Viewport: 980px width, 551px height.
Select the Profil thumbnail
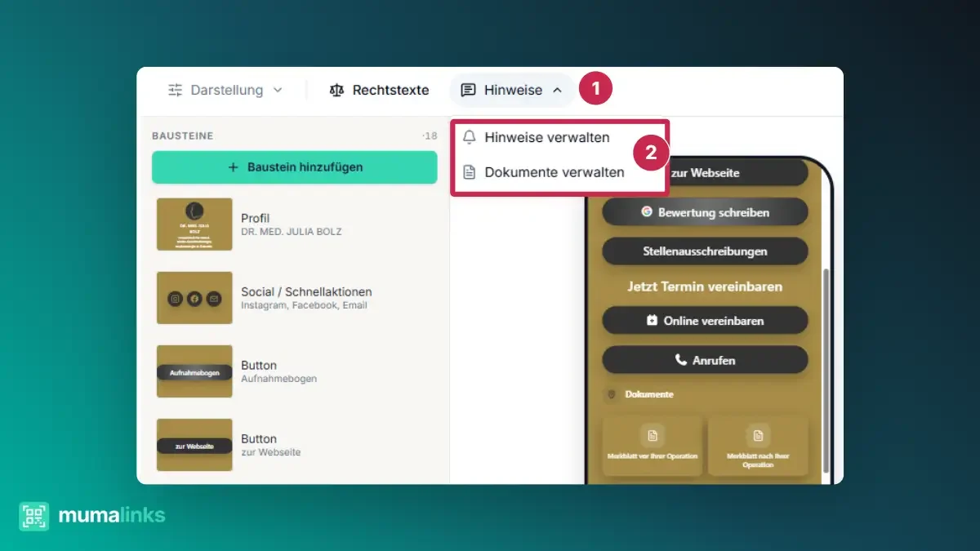194,224
